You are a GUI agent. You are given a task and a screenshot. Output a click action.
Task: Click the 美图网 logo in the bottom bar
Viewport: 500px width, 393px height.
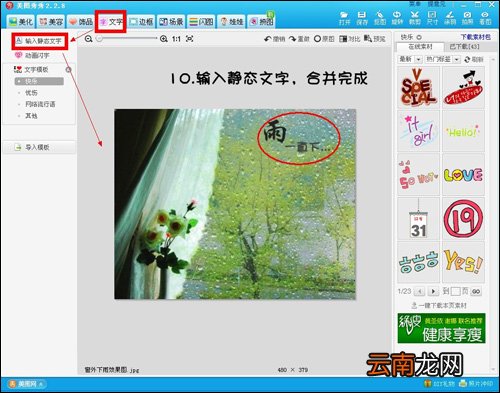pyautogui.click(x=27, y=384)
